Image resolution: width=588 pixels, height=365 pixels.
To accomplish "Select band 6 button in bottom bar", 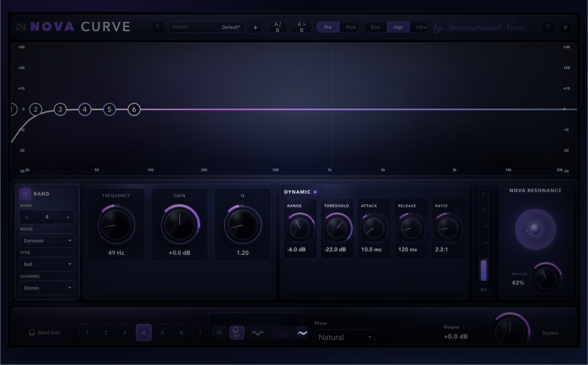I will (x=181, y=333).
